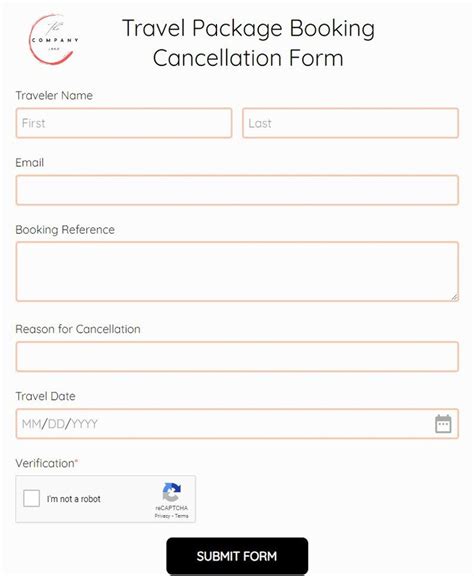
Task: Click the Traveler Name label
Action: [x=54, y=96]
